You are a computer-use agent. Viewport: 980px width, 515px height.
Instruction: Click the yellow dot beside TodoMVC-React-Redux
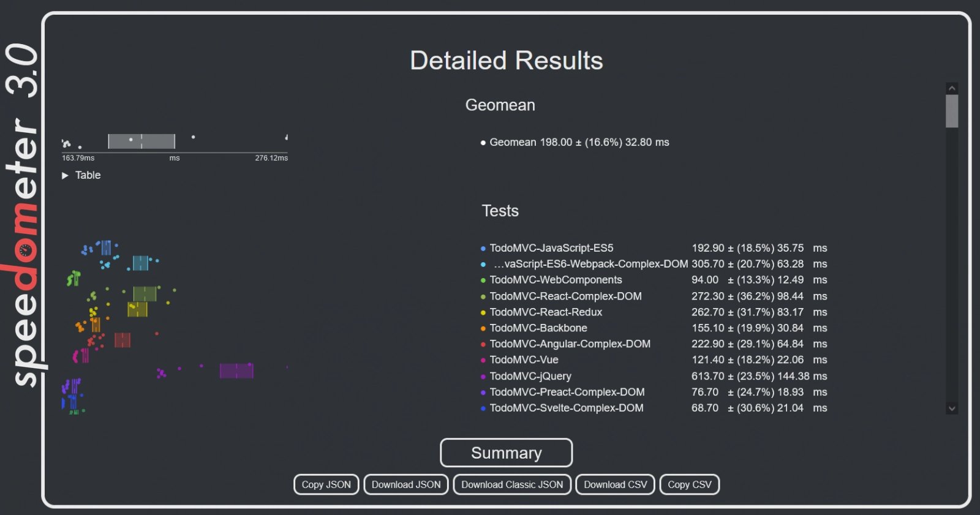483,312
